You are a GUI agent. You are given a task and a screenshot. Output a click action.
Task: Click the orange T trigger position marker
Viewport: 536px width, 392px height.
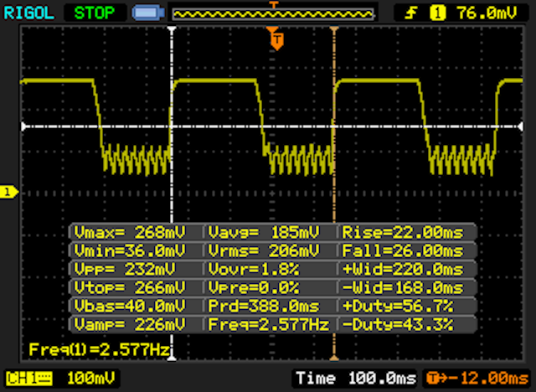tap(277, 41)
